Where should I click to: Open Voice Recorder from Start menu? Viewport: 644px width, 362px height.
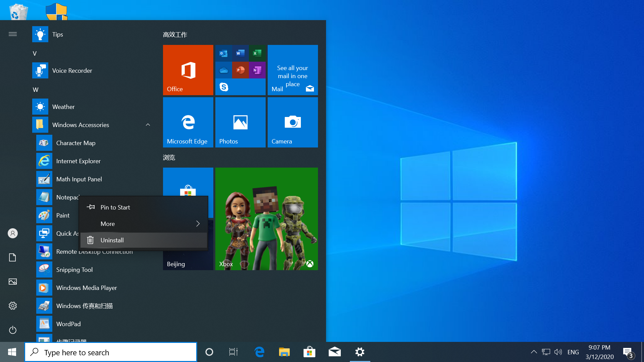tap(72, 70)
